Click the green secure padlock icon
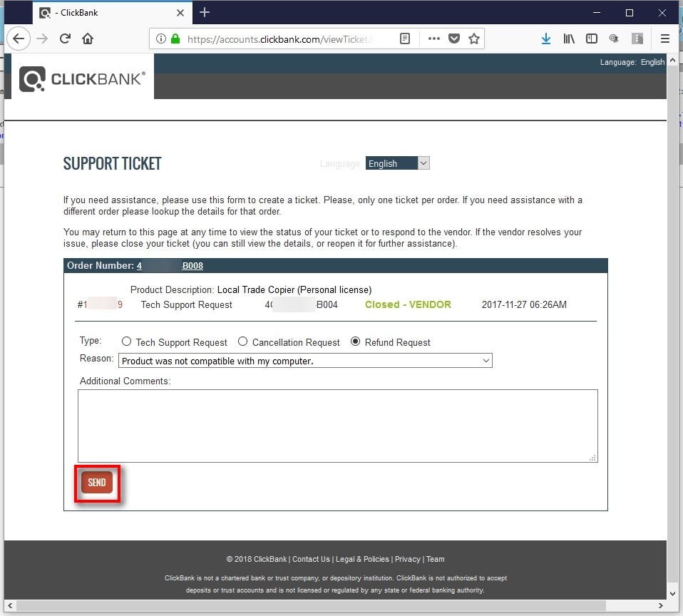The width and height of the screenshot is (683, 616). click(175, 38)
